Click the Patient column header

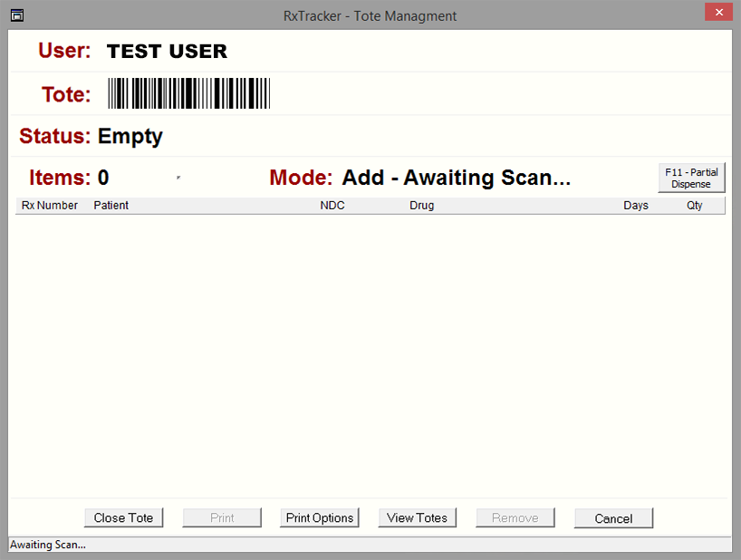coord(111,206)
